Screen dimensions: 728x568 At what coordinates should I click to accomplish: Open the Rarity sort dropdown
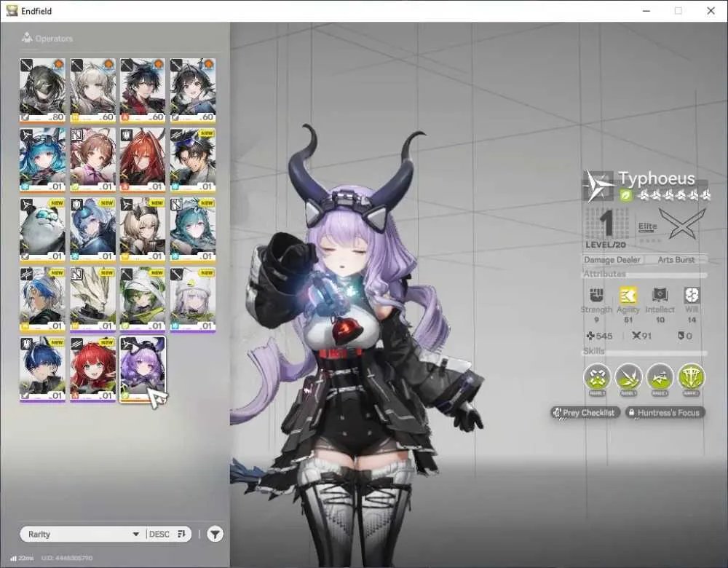(x=84, y=534)
